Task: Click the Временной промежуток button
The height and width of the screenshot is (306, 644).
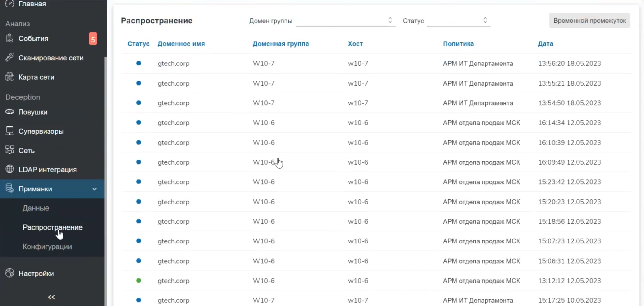Action: click(589, 21)
